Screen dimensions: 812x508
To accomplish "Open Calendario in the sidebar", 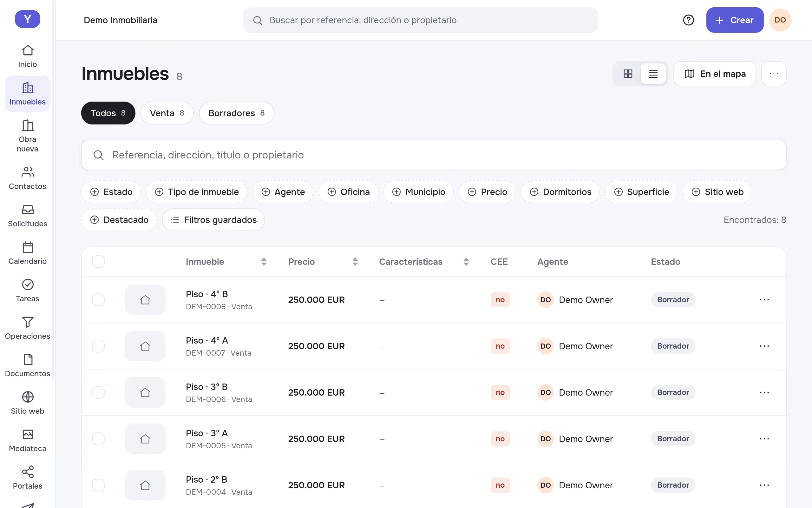I will tap(28, 253).
